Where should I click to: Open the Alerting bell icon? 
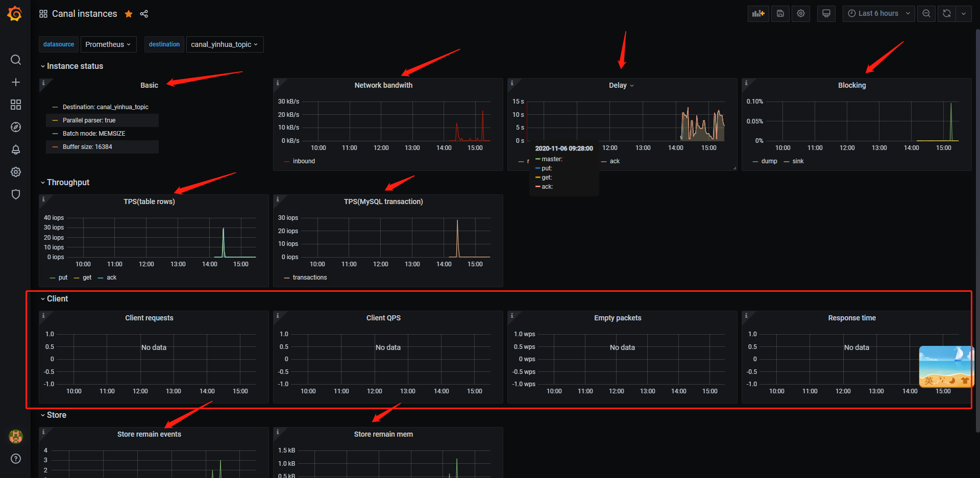pos(16,149)
